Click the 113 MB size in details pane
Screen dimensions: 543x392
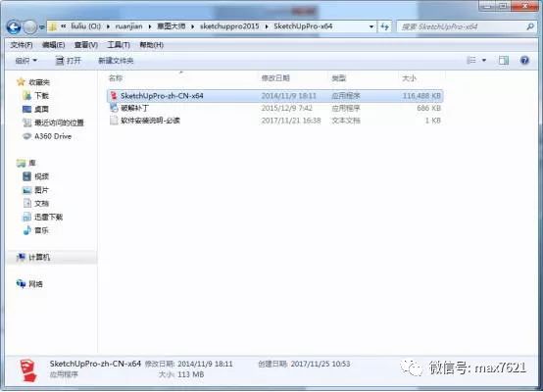coord(191,374)
